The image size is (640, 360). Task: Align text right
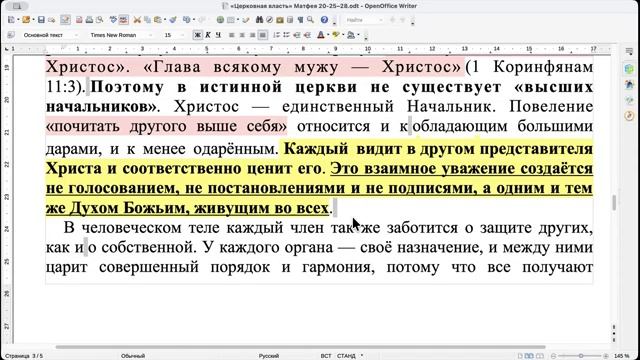coord(252,35)
